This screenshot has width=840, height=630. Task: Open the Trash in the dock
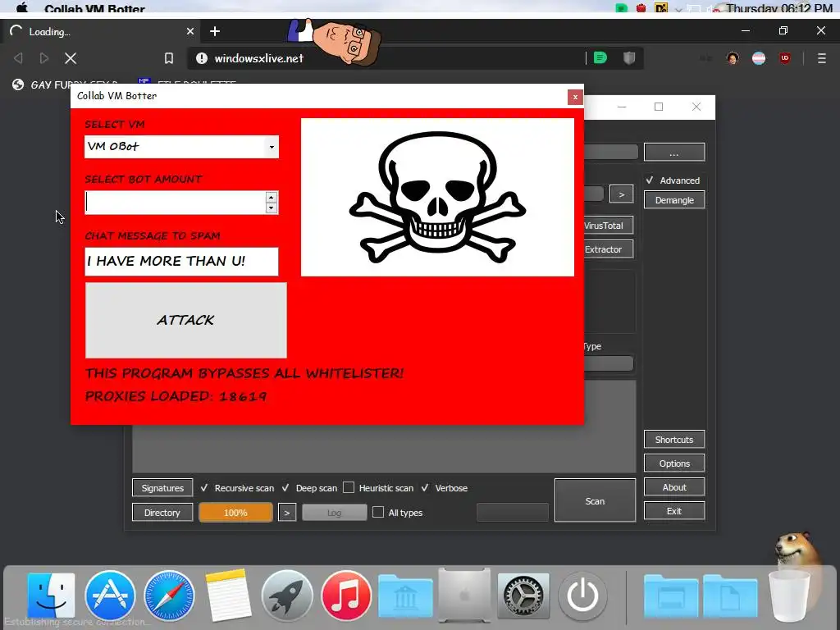point(788,596)
